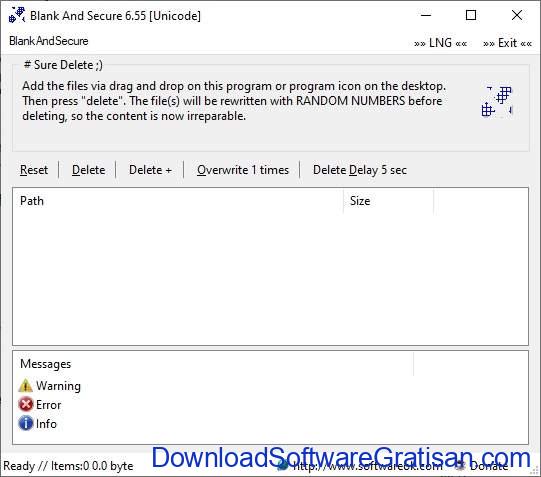Maximize the Blank And Secure window
Image resolution: width=541 pixels, height=477 pixels.
tap(471, 15)
